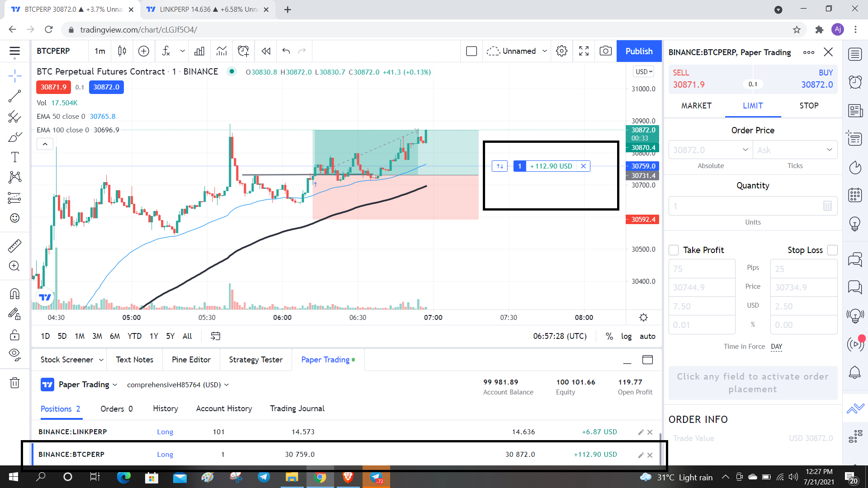The image size is (868, 488).
Task: Open the Ask ticks dropdown
Action: 795,150
